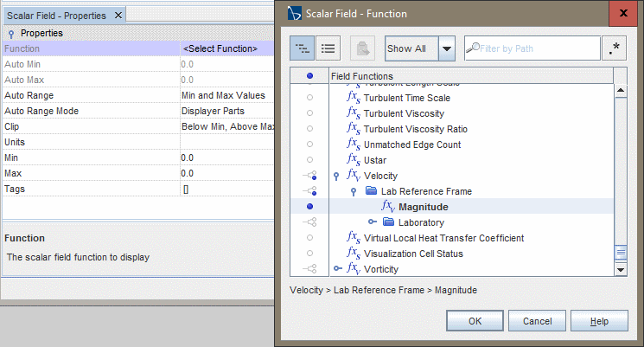
Task: Expand the Laboratory folder node
Action: tap(372, 222)
